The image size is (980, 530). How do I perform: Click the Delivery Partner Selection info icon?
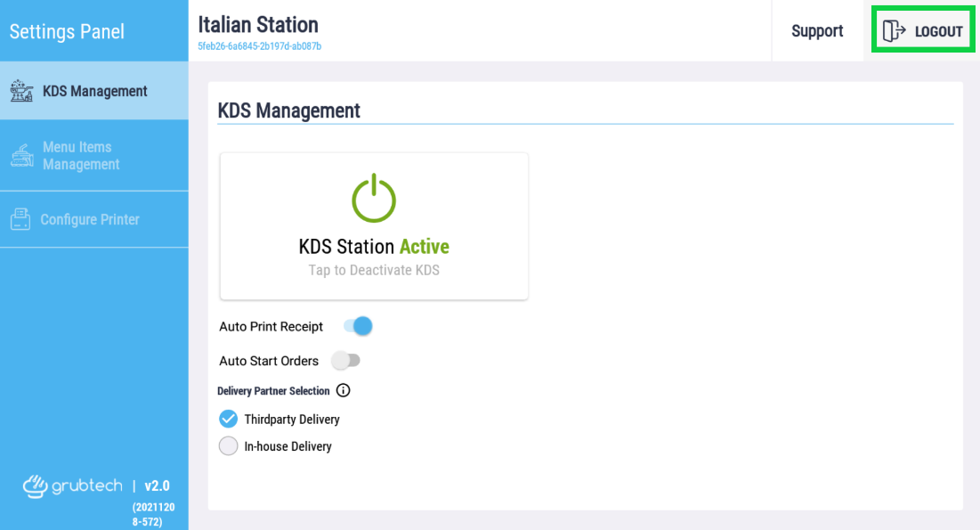(343, 390)
